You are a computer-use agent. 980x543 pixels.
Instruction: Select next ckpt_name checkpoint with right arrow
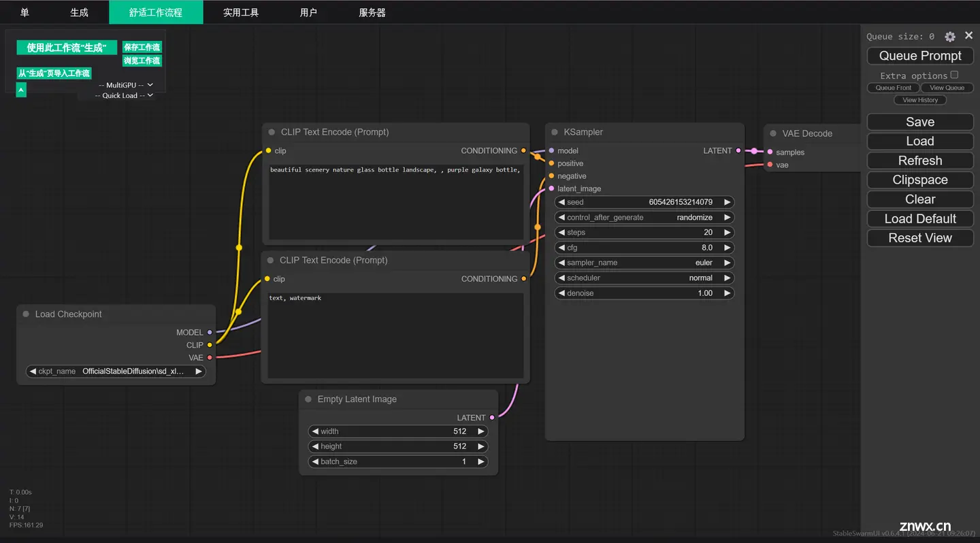click(x=198, y=372)
